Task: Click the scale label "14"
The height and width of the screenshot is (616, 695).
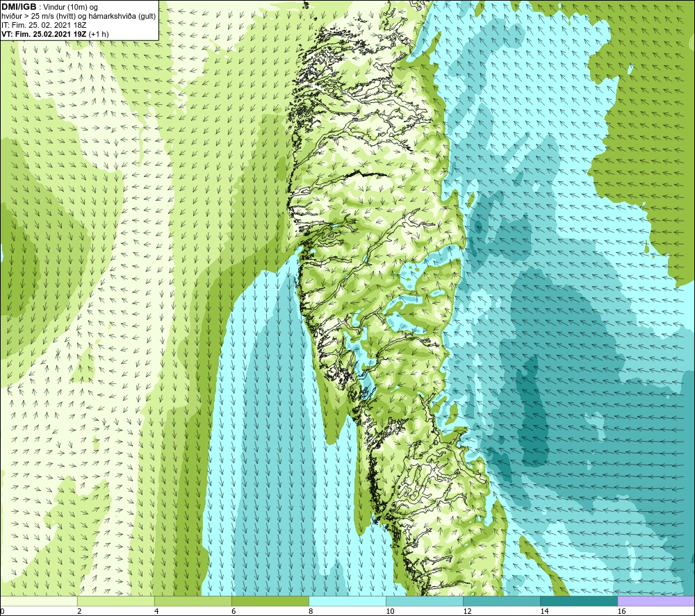Action: click(544, 612)
